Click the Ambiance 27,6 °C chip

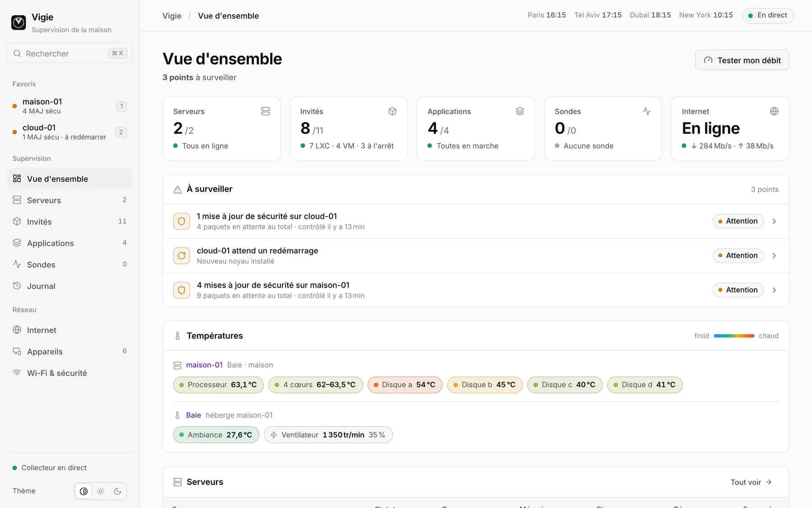(216, 435)
